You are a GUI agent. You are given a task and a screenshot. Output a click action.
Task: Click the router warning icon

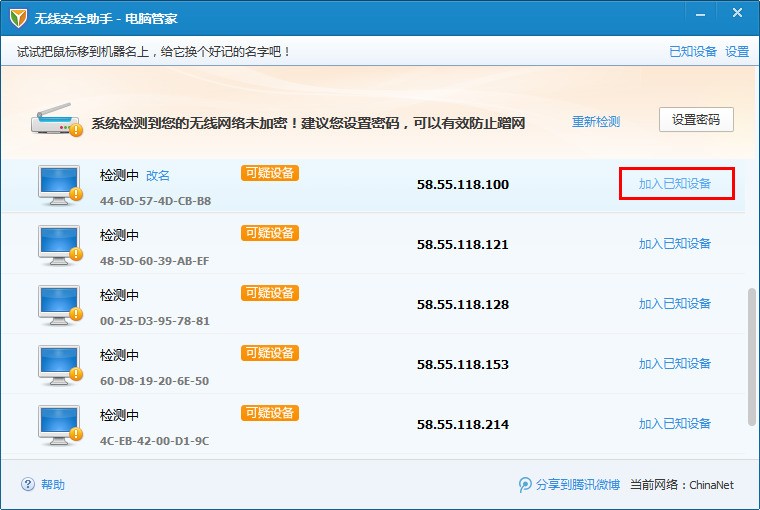coord(57,119)
